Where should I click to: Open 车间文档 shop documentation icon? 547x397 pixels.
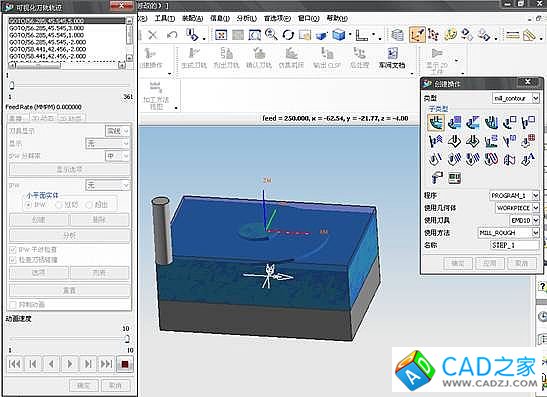(x=392, y=58)
